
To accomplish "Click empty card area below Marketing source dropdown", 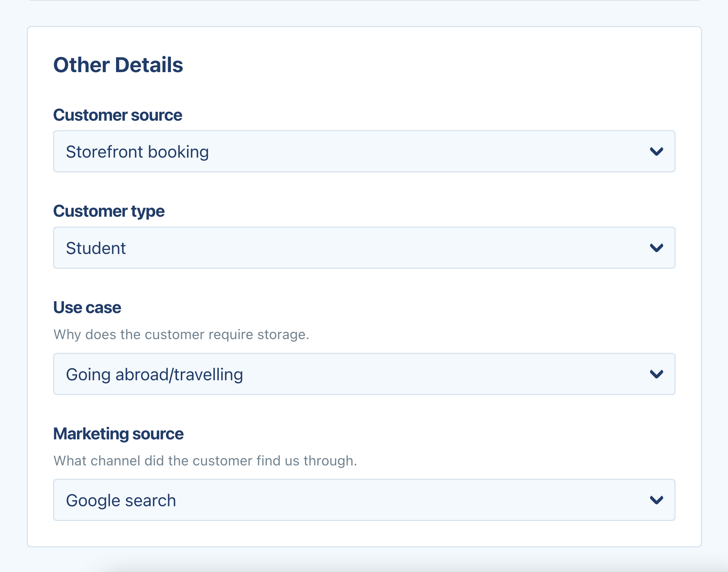I will [364, 534].
